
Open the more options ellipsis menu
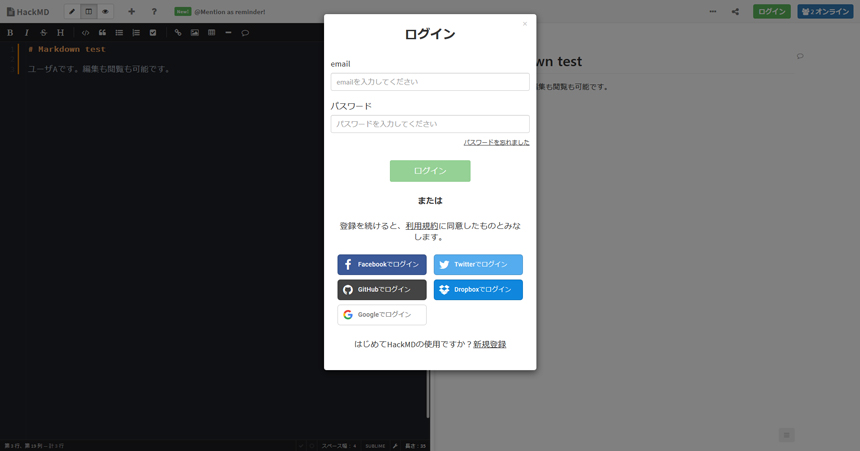click(712, 12)
